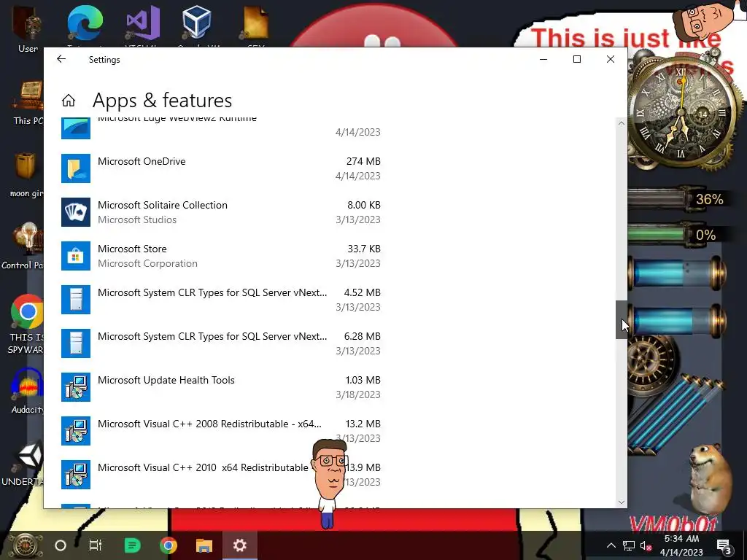
Task: Open Cortana search circle on taskbar
Action: (61, 545)
